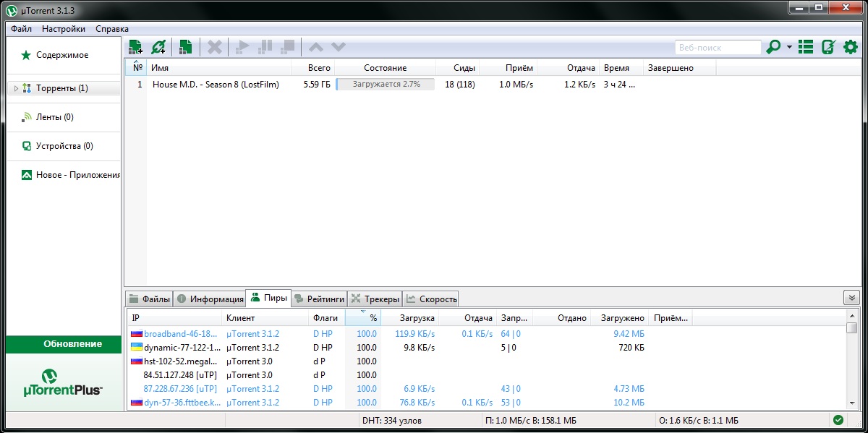Select Ленты (0) in the sidebar
The height and width of the screenshot is (433, 868).
(x=62, y=117)
